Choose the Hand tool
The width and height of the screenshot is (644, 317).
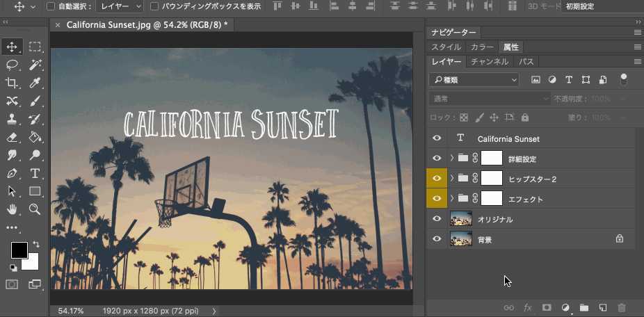(x=12, y=209)
